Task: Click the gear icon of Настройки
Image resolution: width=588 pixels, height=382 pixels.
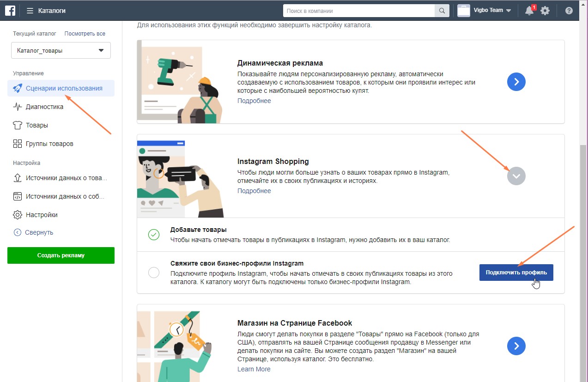Action: pyautogui.click(x=18, y=215)
